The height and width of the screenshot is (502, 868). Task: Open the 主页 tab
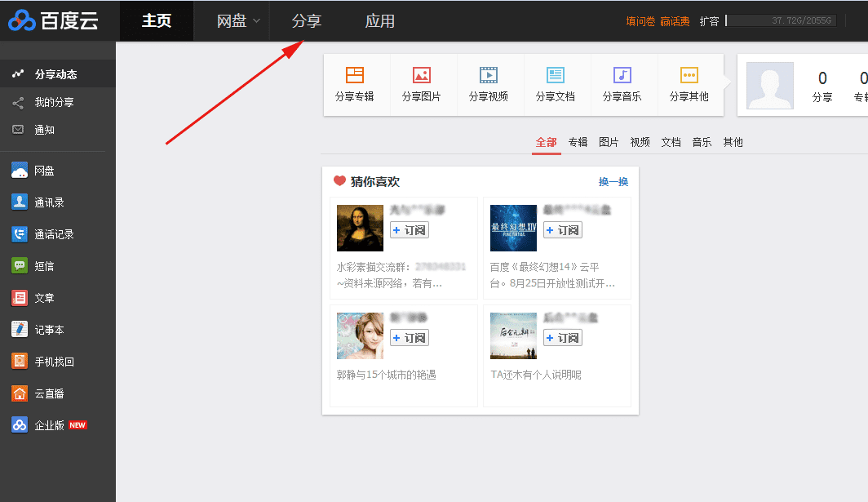point(157,21)
